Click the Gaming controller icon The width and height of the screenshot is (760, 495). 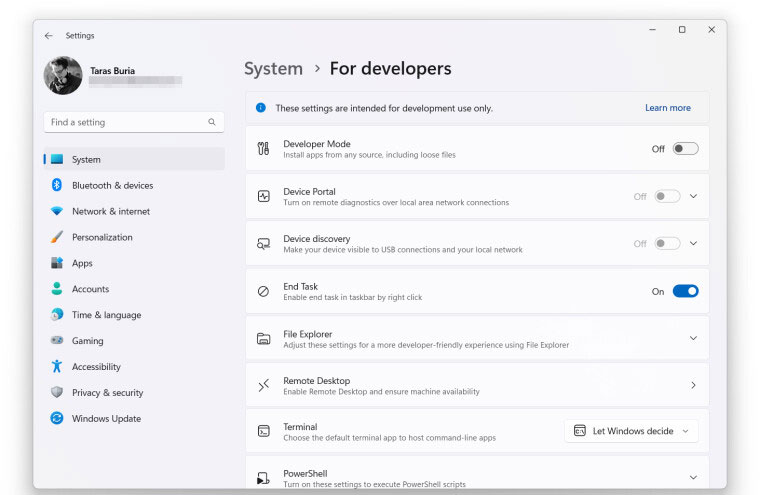[57, 340]
